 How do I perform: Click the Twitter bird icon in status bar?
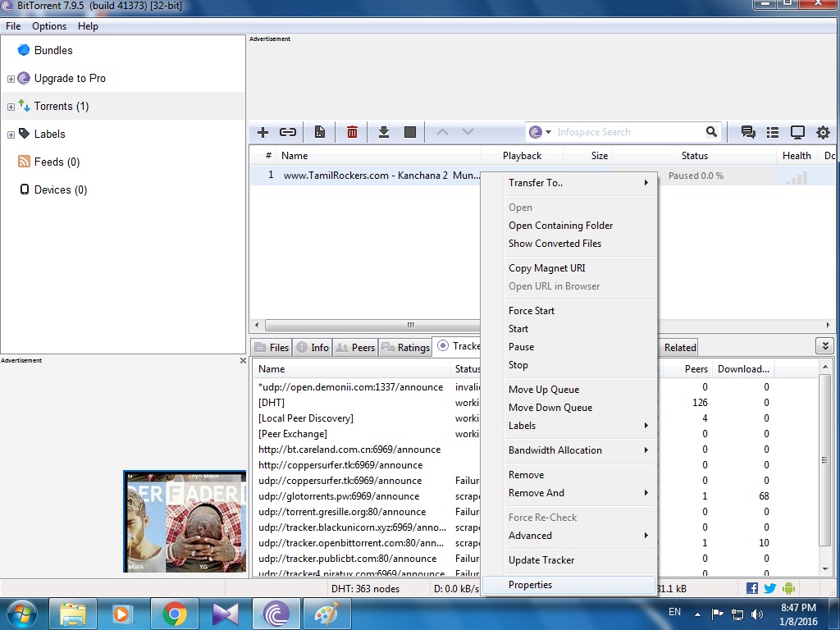(769, 588)
